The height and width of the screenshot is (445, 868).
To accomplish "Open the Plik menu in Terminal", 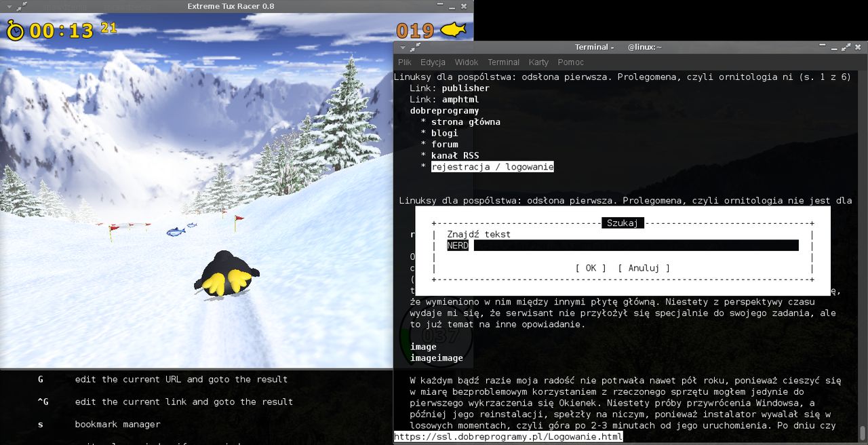I will click(404, 62).
